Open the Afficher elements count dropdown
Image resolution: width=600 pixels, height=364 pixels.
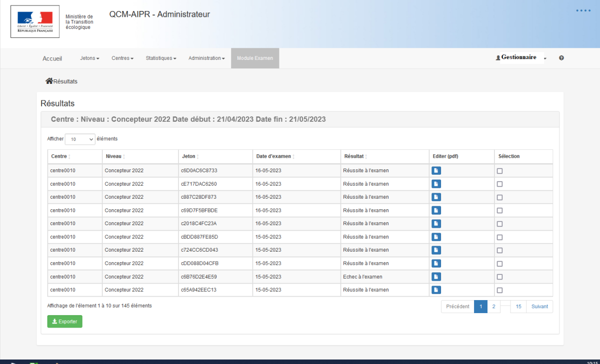click(80, 139)
